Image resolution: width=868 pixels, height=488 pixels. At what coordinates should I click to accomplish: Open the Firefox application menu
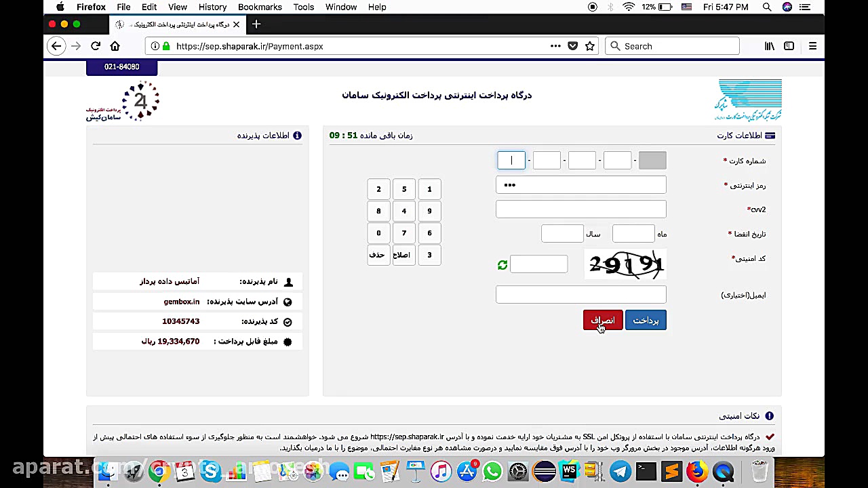tap(91, 7)
